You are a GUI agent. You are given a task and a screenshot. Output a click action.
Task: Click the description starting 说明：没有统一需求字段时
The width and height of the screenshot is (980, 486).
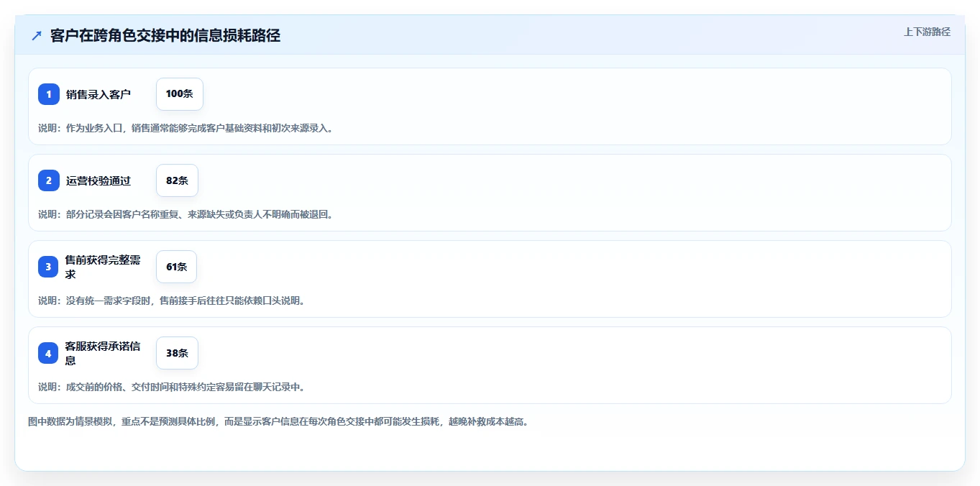(172, 301)
